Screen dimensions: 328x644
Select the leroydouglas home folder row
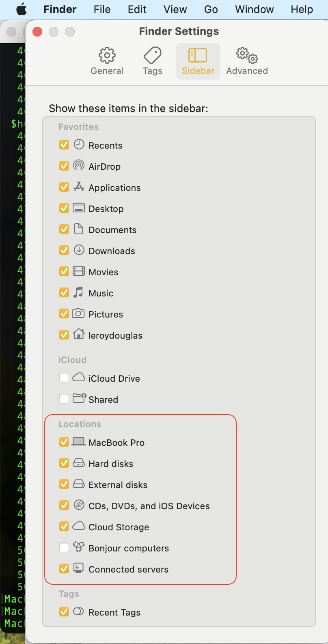[116, 335]
